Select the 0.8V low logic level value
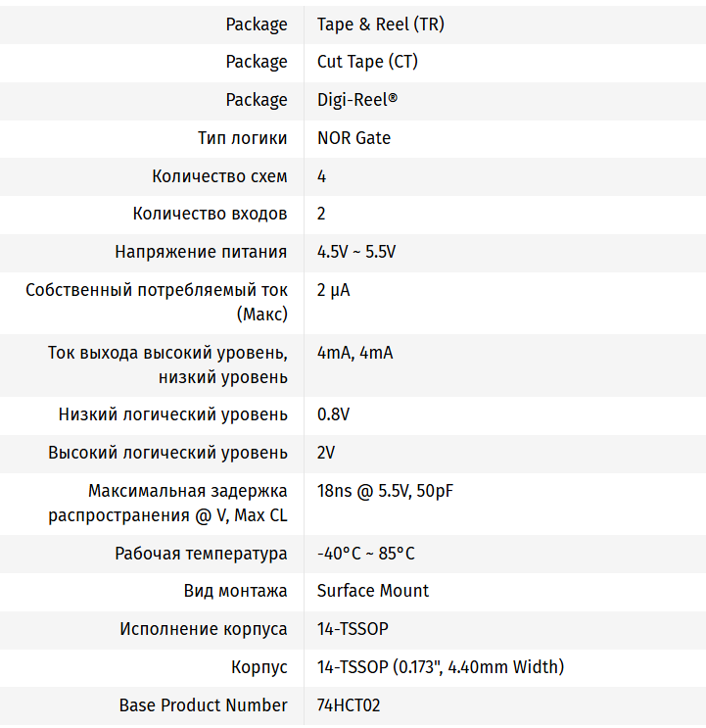 point(333,414)
